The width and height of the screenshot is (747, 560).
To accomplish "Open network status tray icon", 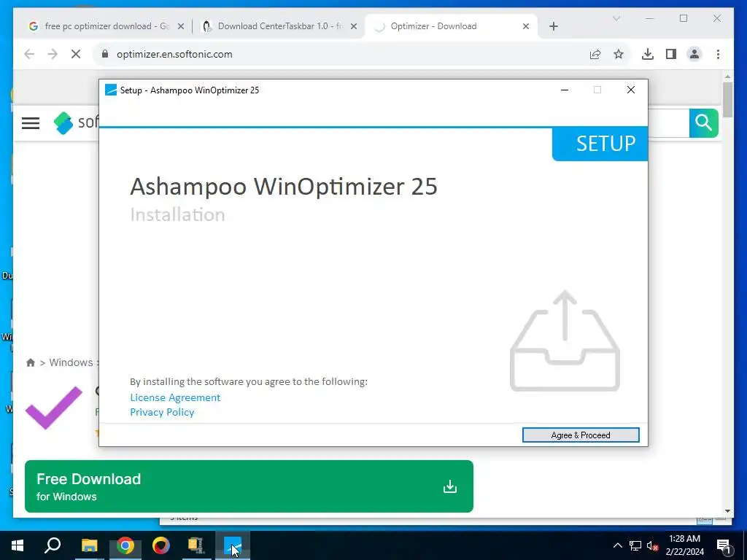I will [635, 545].
